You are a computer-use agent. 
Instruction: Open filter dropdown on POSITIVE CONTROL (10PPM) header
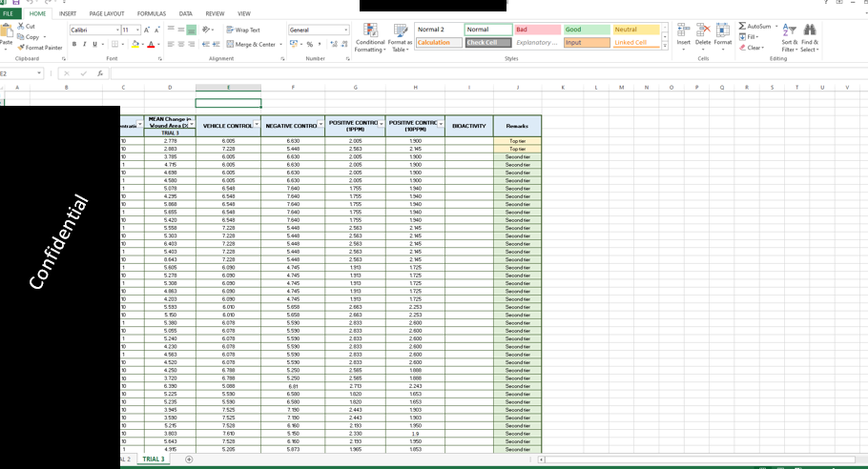click(441, 124)
